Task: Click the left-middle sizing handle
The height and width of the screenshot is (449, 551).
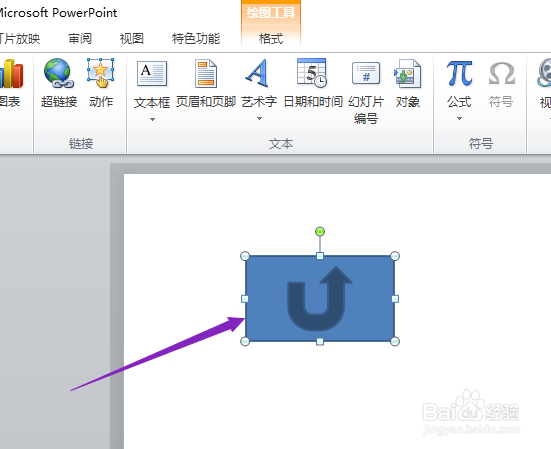Action: (x=245, y=299)
